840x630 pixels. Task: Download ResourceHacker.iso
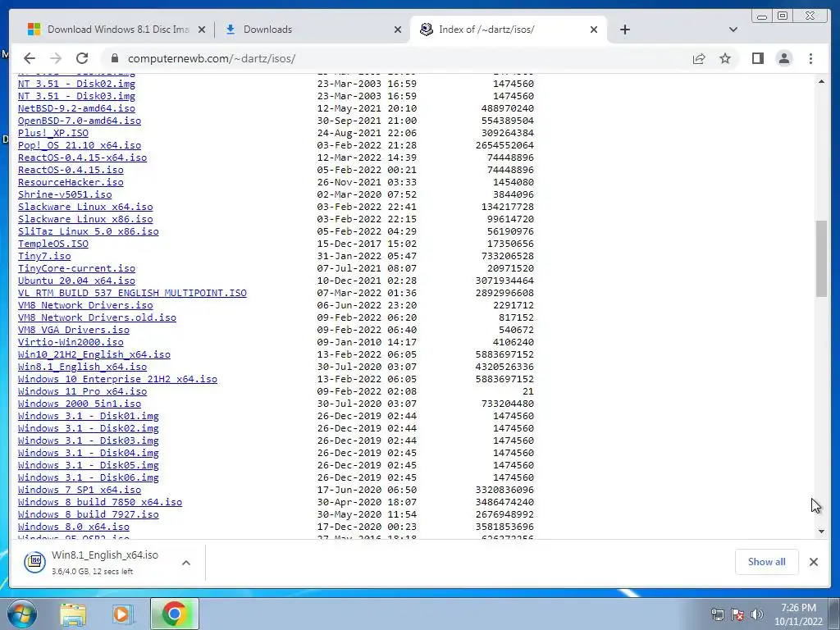pyautogui.click(x=71, y=182)
